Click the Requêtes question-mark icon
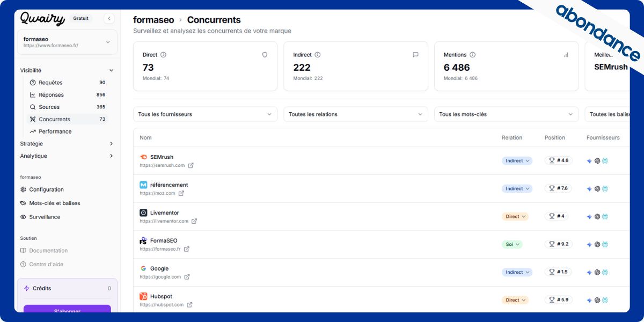Image resolution: width=644 pixels, height=322 pixels. click(x=33, y=83)
